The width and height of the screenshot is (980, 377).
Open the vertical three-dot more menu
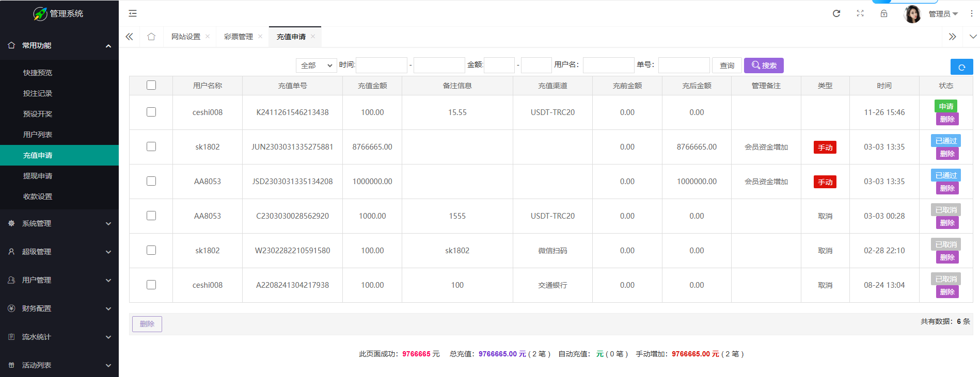971,13
